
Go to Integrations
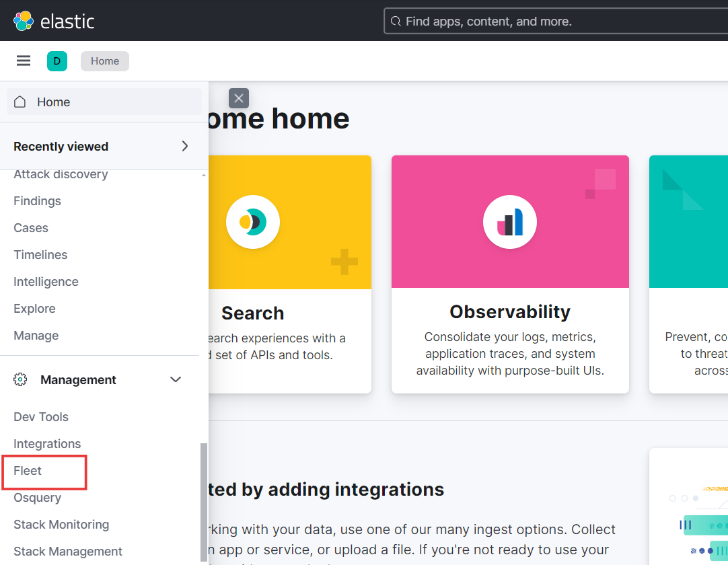(x=47, y=444)
